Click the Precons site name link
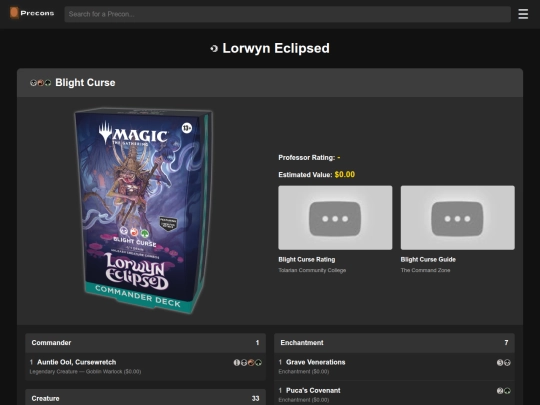Viewport: 540px width, 405px height. 37,13
